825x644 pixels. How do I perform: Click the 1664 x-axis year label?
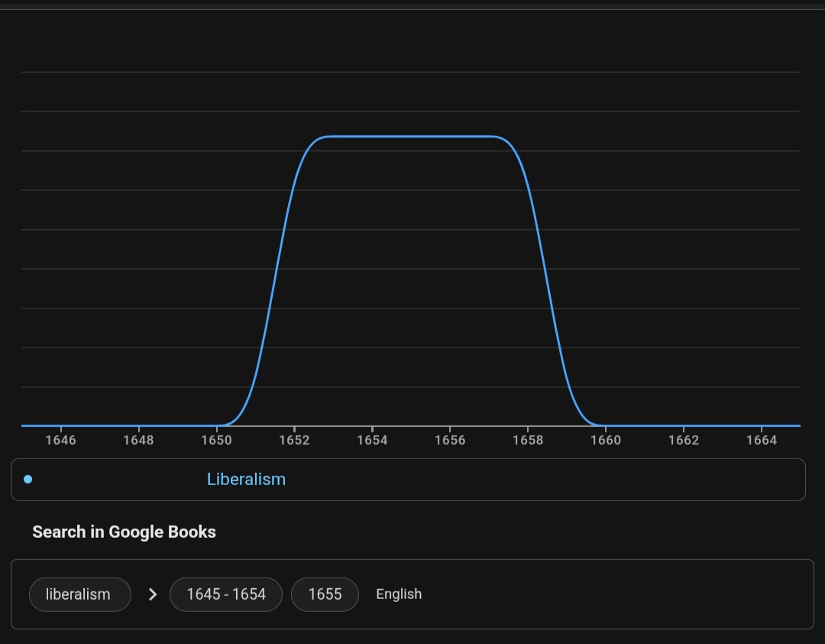tap(762, 440)
